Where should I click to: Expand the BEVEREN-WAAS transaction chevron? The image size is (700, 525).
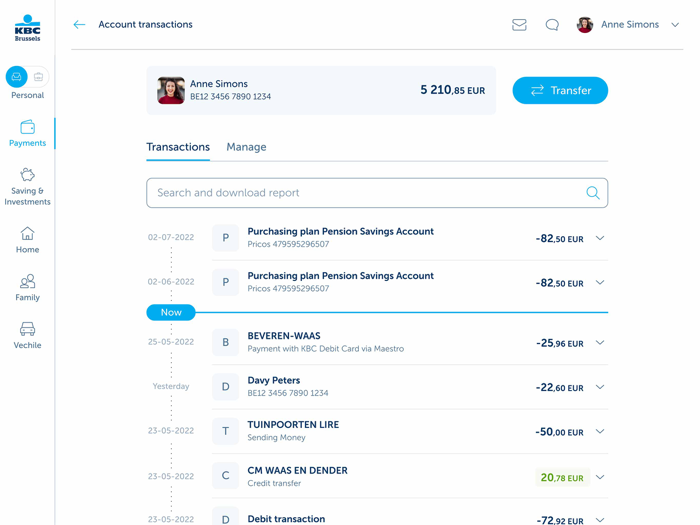(600, 342)
